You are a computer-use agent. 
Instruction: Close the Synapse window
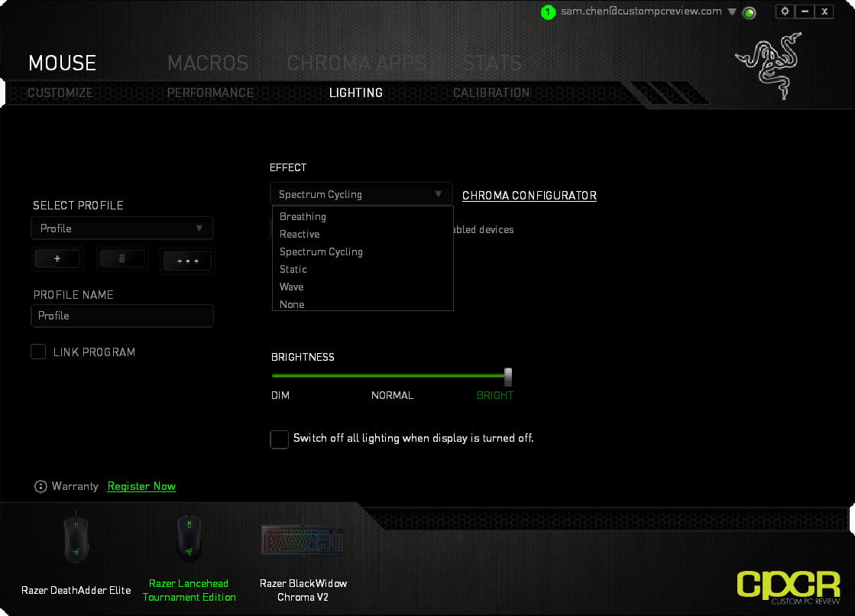point(824,11)
